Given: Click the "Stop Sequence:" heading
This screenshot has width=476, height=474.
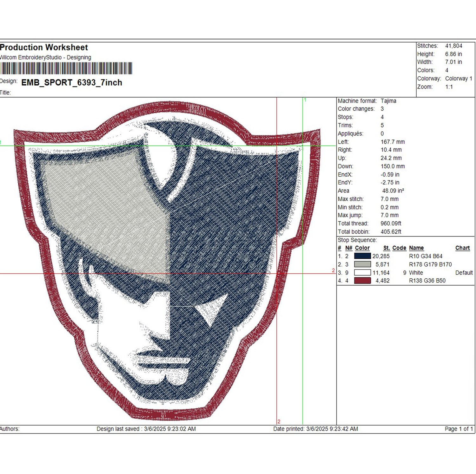Looking at the screenshot, I should click(x=357, y=240).
